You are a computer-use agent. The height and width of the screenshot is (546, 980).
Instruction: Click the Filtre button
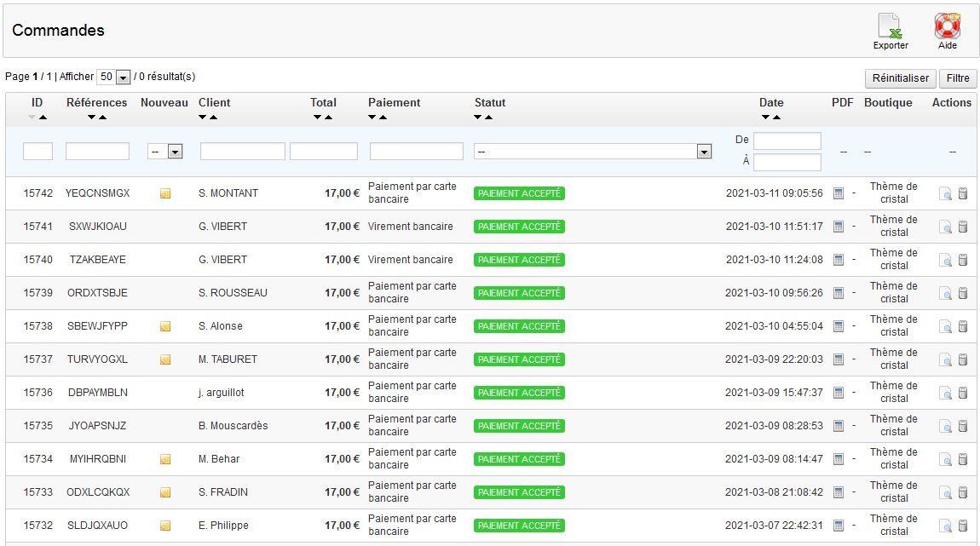[x=958, y=78]
